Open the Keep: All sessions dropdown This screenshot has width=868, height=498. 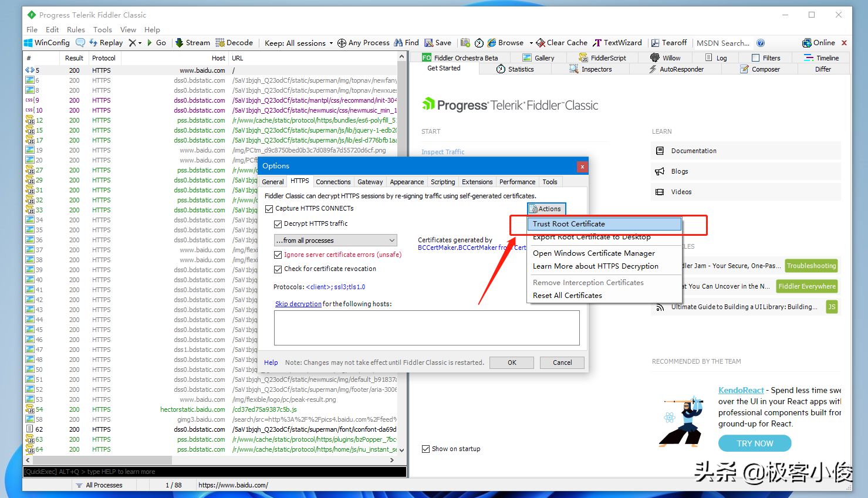(299, 43)
